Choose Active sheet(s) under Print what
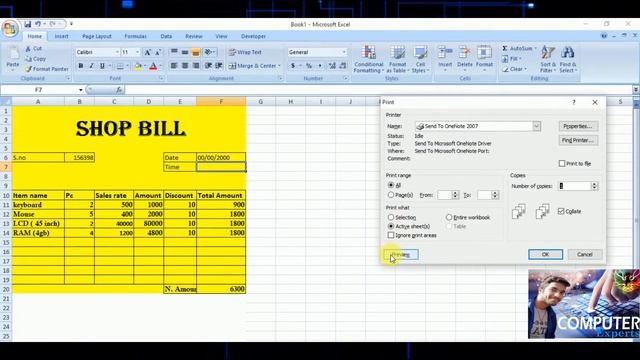The height and width of the screenshot is (360, 640). [391, 226]
